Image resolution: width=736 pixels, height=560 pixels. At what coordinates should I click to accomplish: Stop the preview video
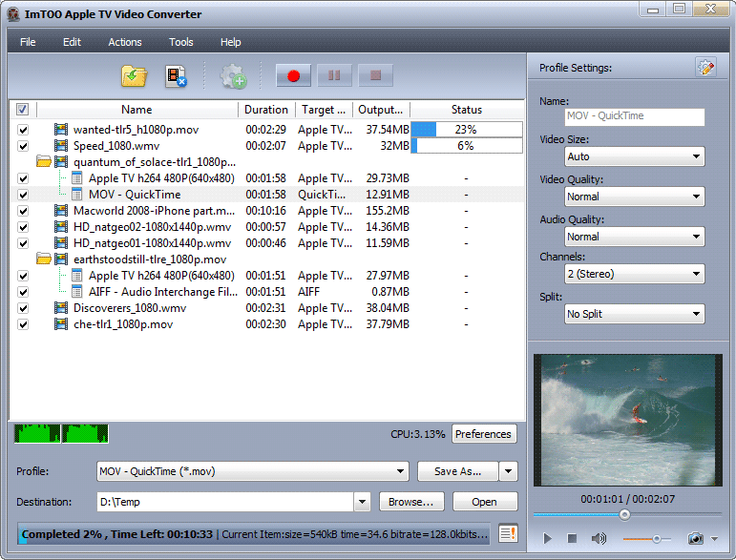tap(572, 538)
